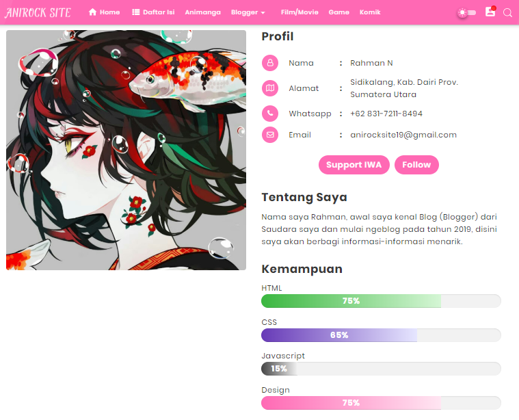Toggle the dark mode switch

467,13
